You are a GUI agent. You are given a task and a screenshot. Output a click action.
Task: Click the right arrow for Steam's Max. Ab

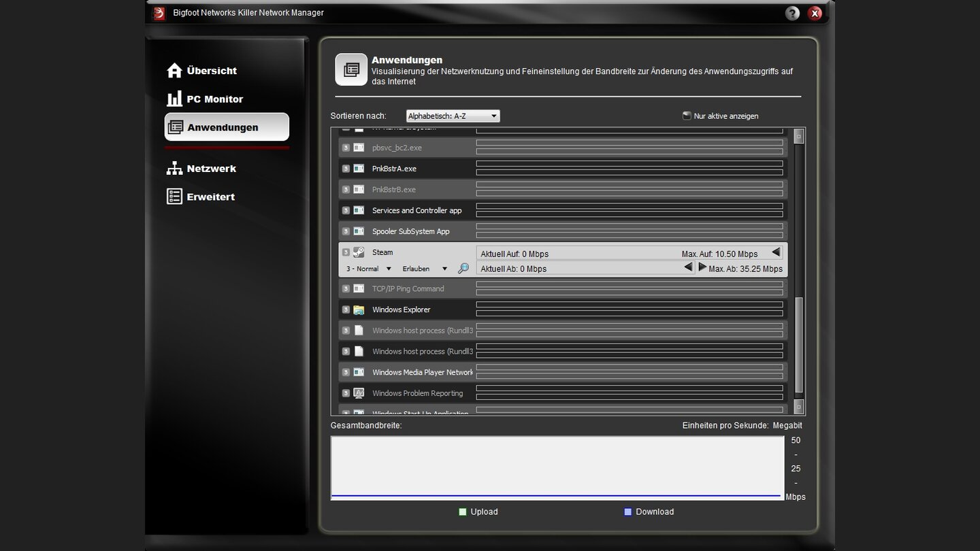(x=702, y=267)
